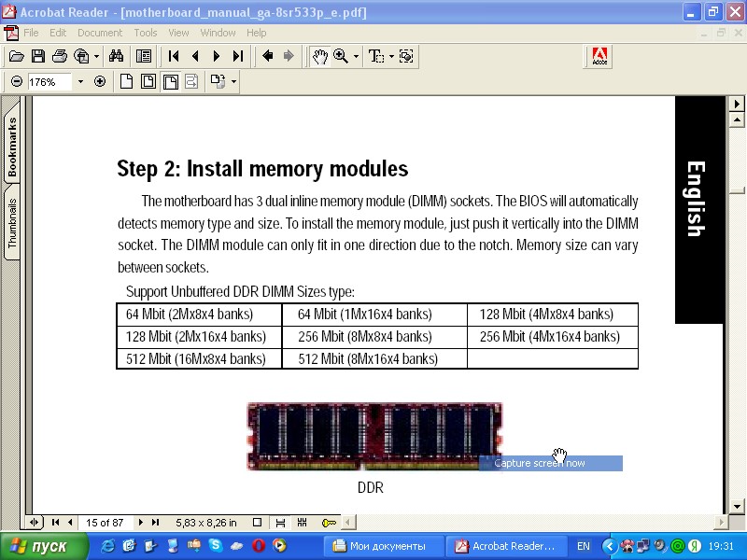Toggle the navigation pane icon

[x=144, y=56]
